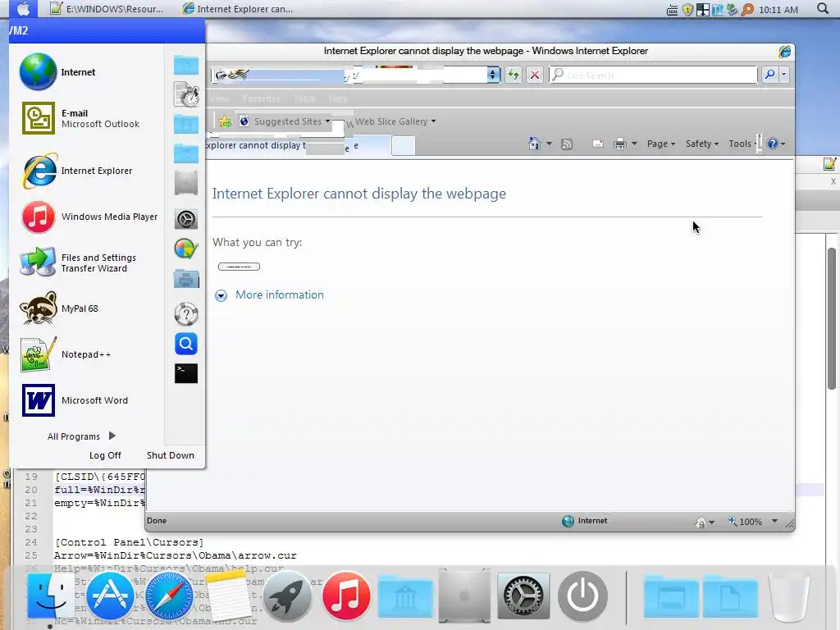Image resolution: width=840 pixels, height=630 pixels.
Task: Click the Read Mail icon in IE command bar
Action: click(598, 144)
